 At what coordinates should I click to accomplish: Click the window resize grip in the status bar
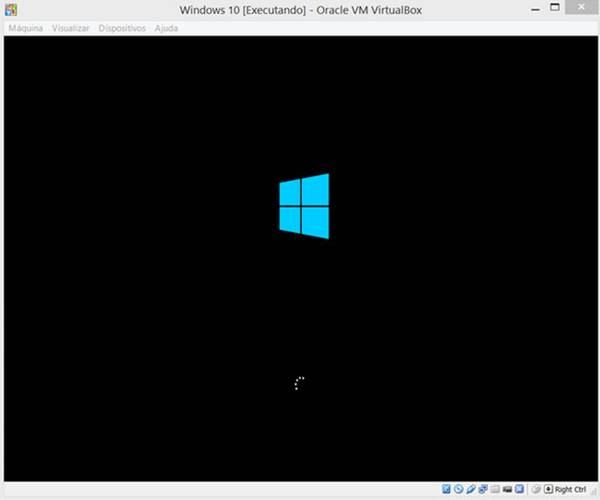point(594,491)
